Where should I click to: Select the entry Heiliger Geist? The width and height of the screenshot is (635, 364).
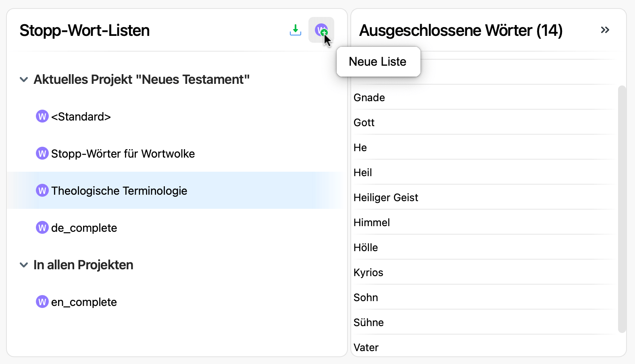click(x=484, y=198)
